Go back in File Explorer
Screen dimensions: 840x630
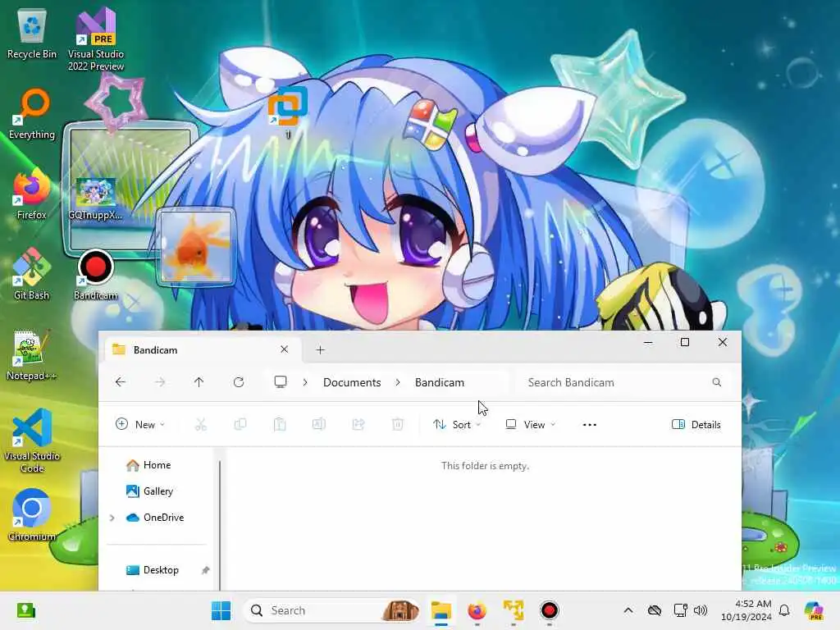(x=121, y=382)
